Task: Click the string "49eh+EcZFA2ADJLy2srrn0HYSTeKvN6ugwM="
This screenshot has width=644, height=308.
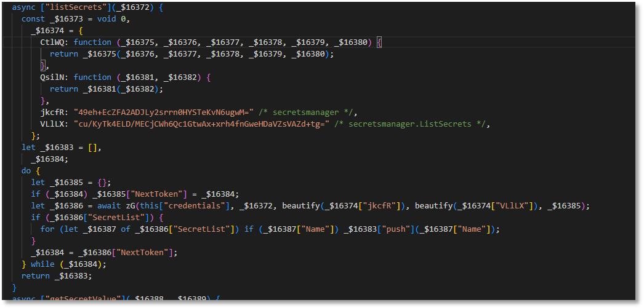Action: [164, 112]
